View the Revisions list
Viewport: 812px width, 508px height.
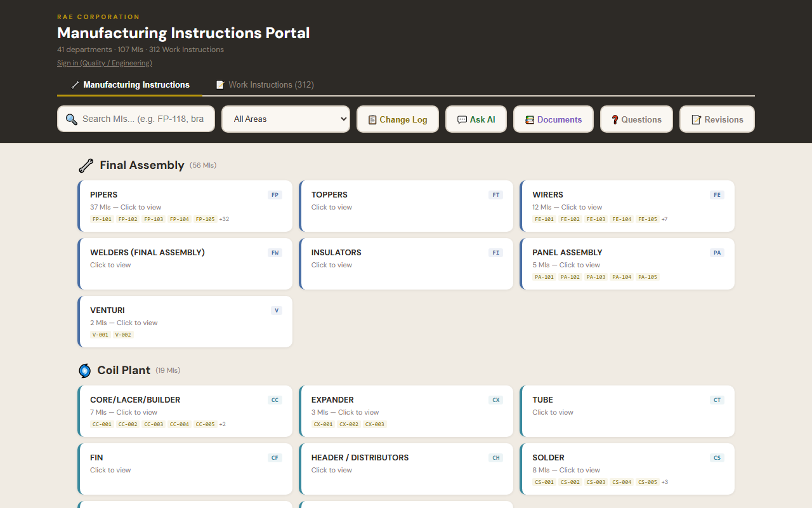point(717,119)
